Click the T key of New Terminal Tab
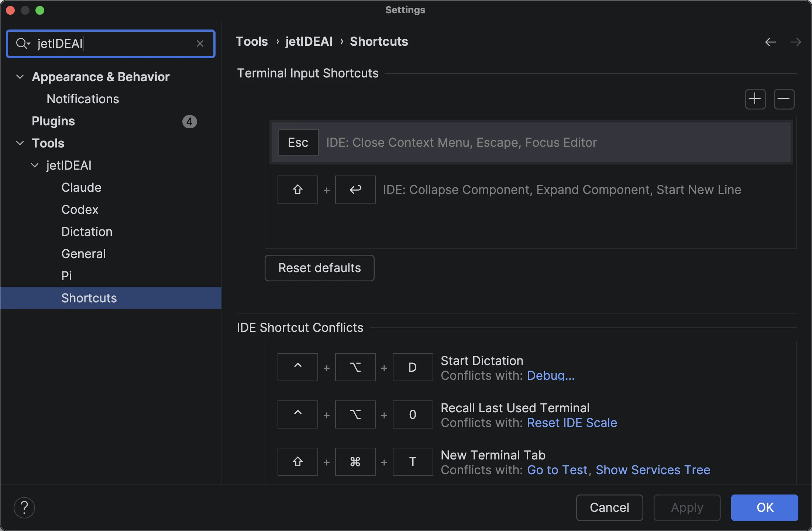This screenshot has height=531, width=812. click(x=413, y=462)
